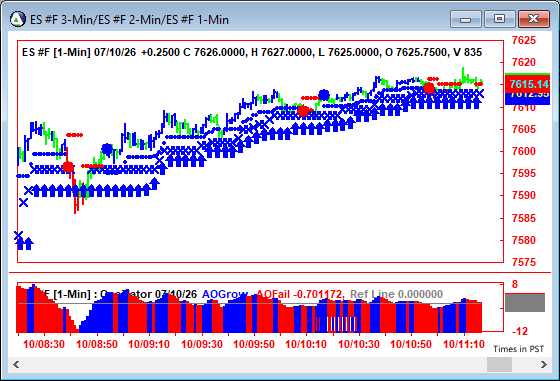Click the ES #F [1-Min] chart header text
The height and width of the screenshot is (381, 560).
click(252, 52)
